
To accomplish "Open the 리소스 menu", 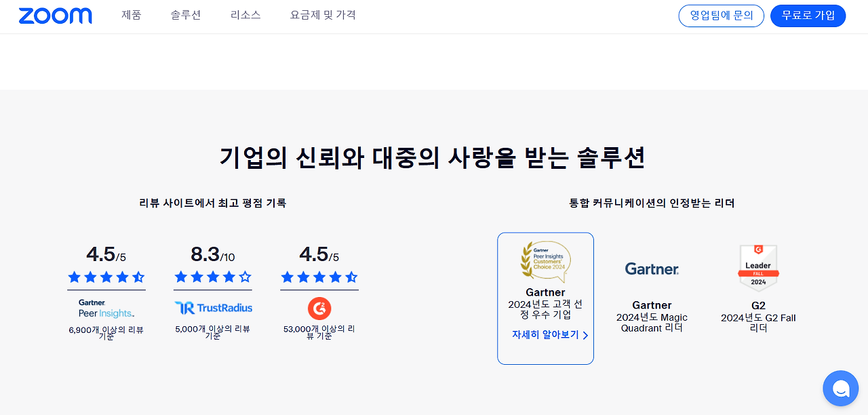I will [245, 15].
